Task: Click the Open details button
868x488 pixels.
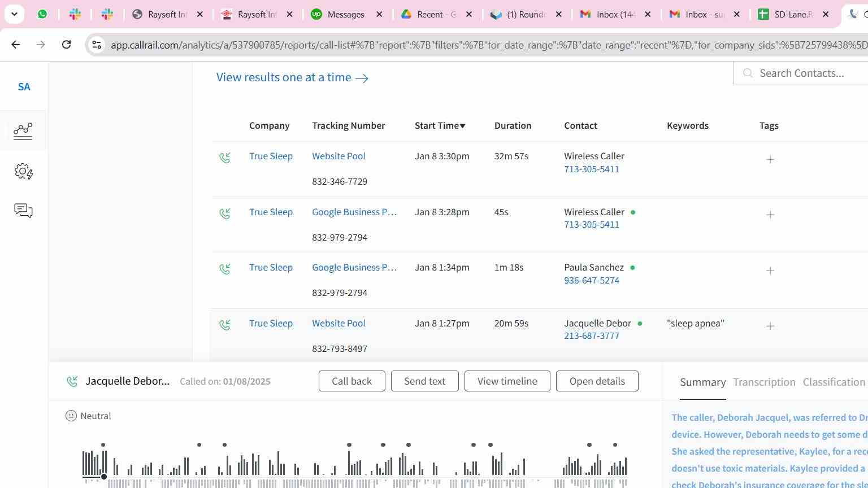Action: click(597, 381)
